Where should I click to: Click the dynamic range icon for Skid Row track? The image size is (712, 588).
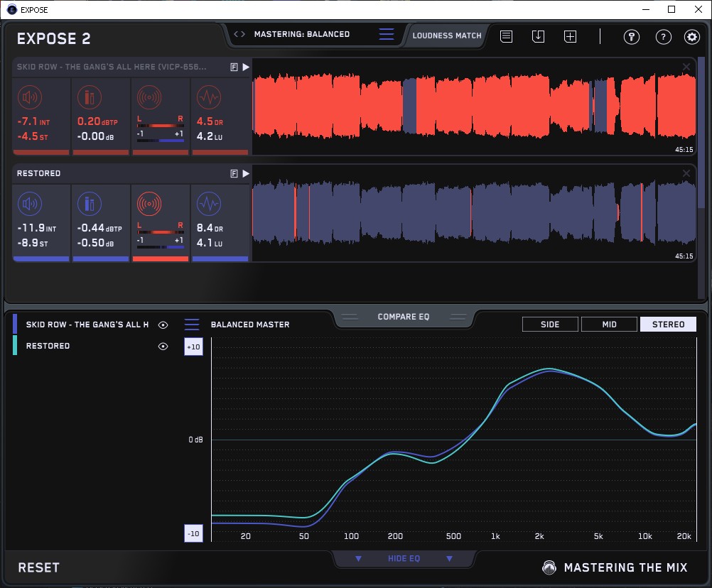tap(207, 97)
